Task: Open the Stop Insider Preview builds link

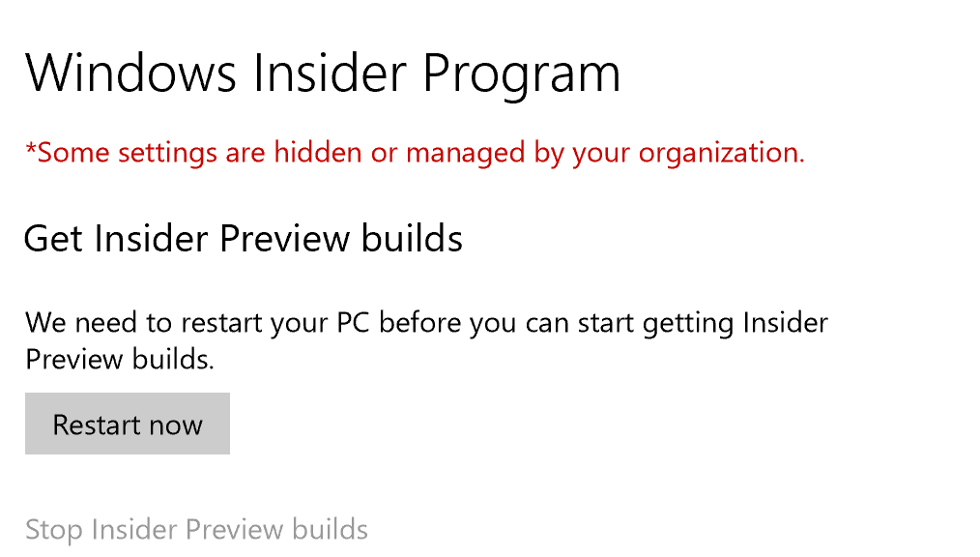Action: click(196, 530)
